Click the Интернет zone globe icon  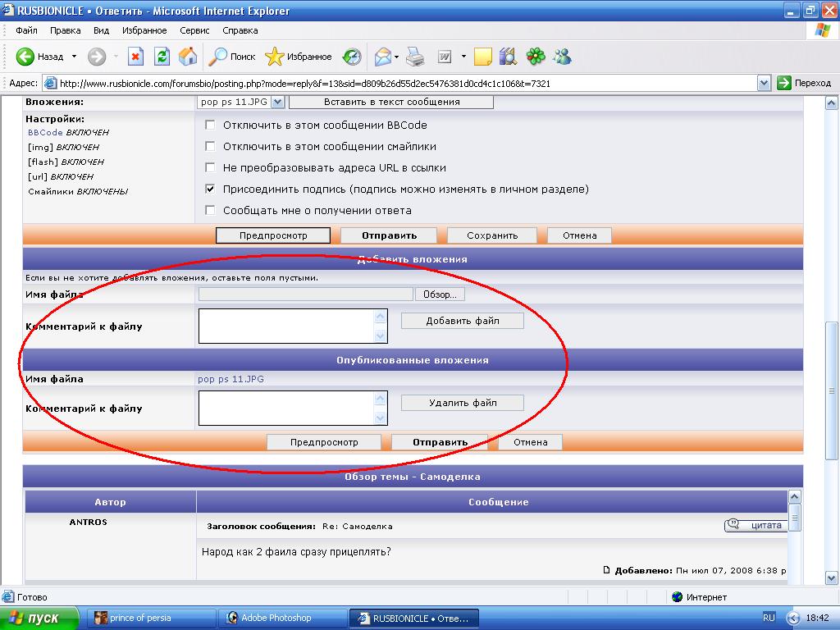(x=677, y=597)
